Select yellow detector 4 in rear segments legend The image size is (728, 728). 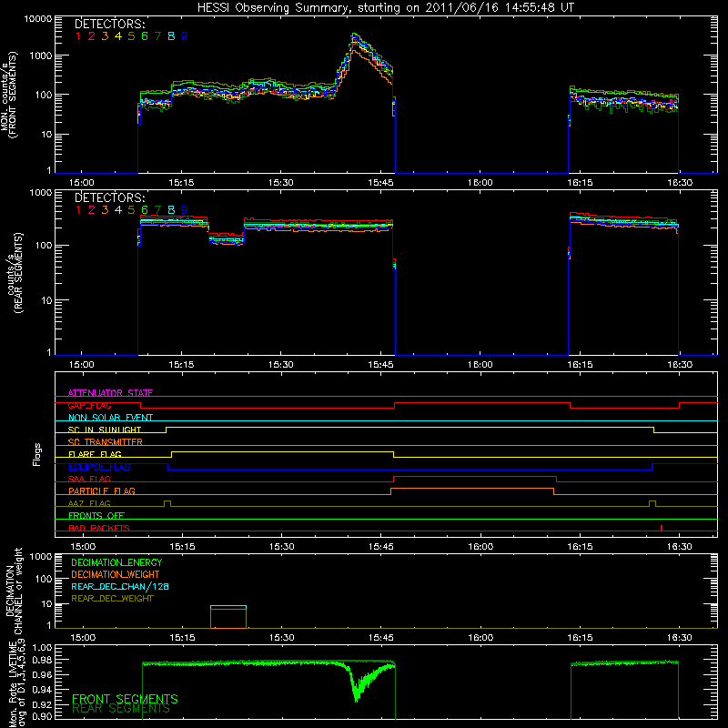pos(118,210)
